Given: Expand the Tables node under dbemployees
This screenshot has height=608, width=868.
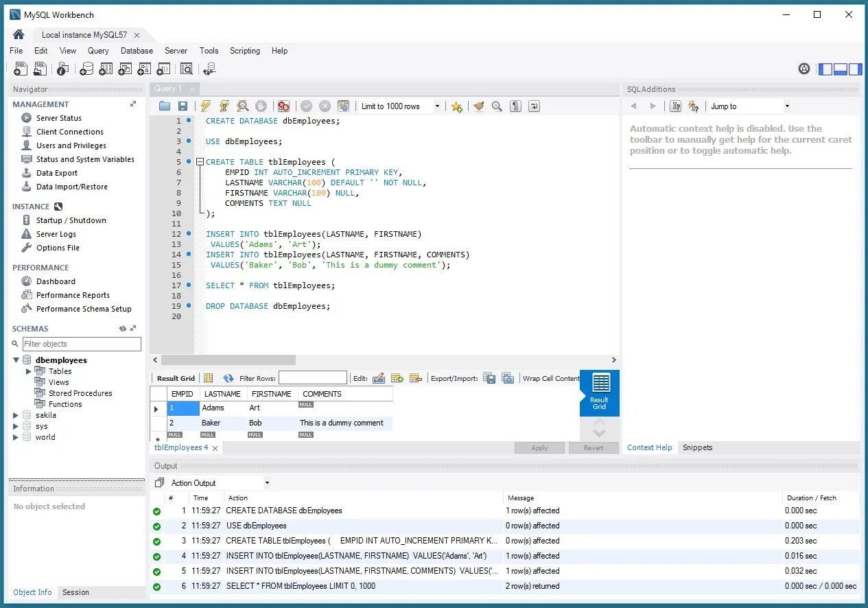Looking at the screenshot, I should click(29, 371).
